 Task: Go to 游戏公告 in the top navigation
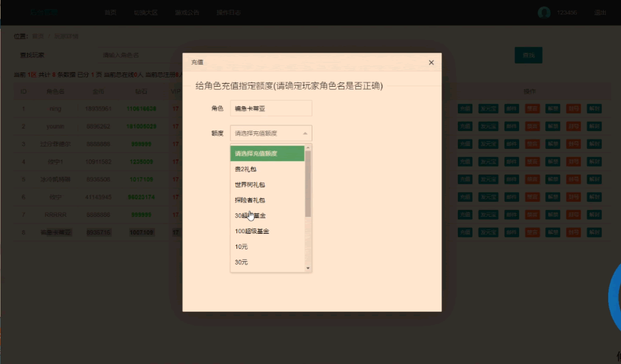tap(186, 13)
